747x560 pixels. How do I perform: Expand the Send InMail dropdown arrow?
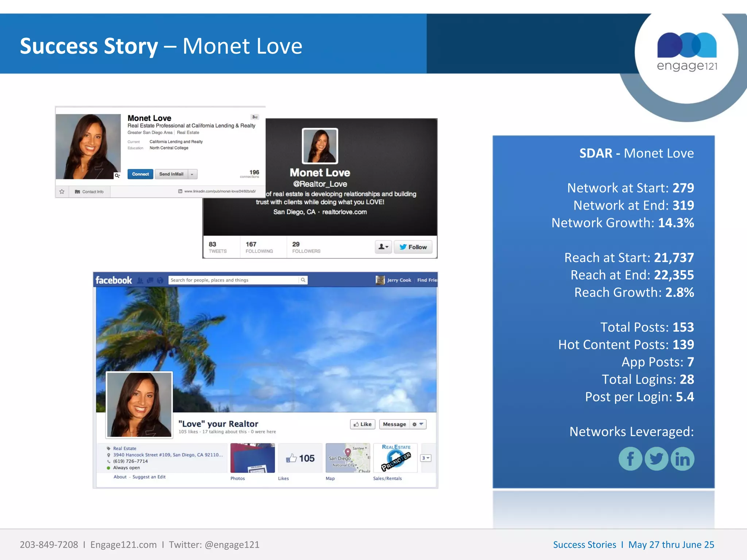tap(192, 174)
